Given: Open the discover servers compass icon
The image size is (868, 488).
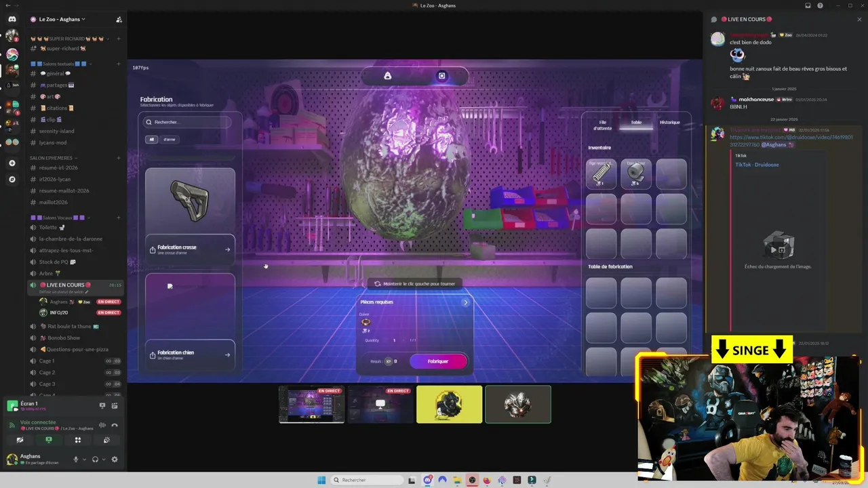Looking at the screenshot, I should 12,180.
